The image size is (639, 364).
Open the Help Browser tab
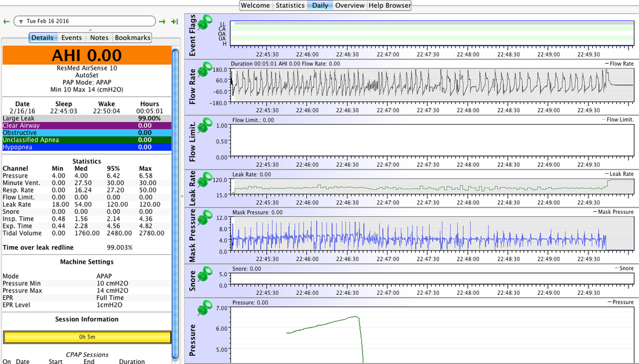click(389, 6)
